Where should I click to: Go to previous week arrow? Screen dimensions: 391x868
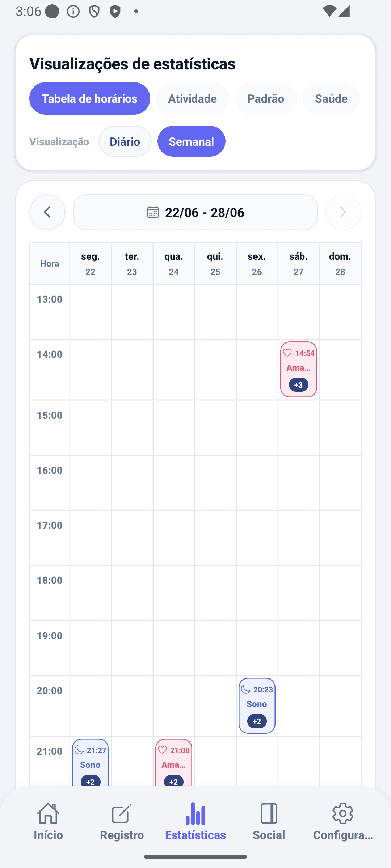pyautogui.click(x=47, y=212)
